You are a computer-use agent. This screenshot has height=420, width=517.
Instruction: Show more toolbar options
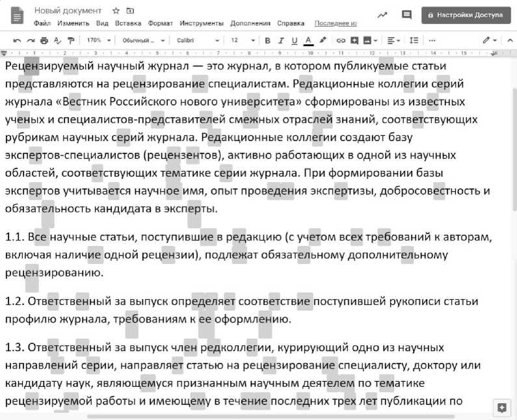(x=432, y=40)
